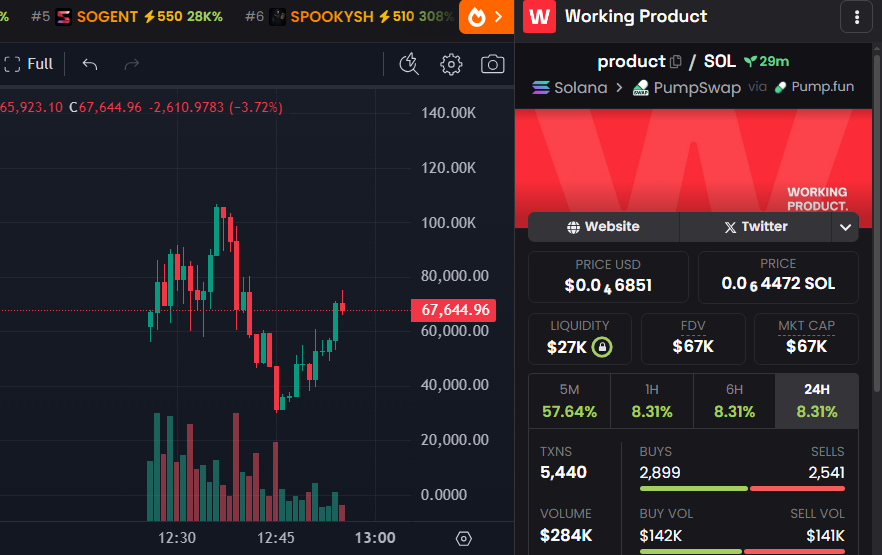
Task: Open the Twitter link
Action: 755,227
